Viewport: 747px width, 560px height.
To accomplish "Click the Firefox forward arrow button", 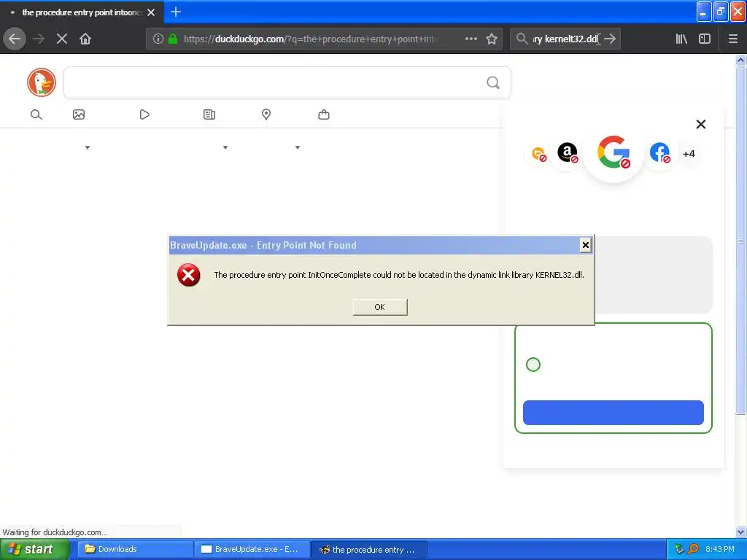I will [x=39, y=39].
